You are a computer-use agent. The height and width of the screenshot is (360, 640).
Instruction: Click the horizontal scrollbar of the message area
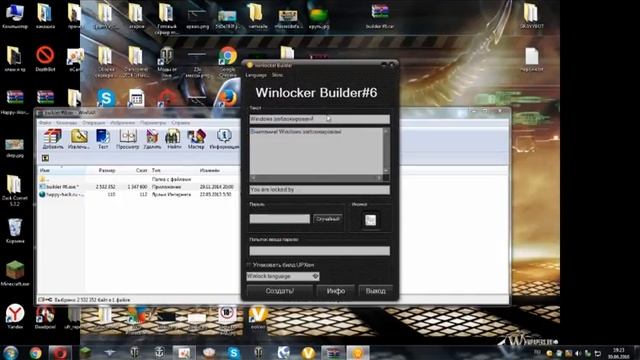click(316, 178)
